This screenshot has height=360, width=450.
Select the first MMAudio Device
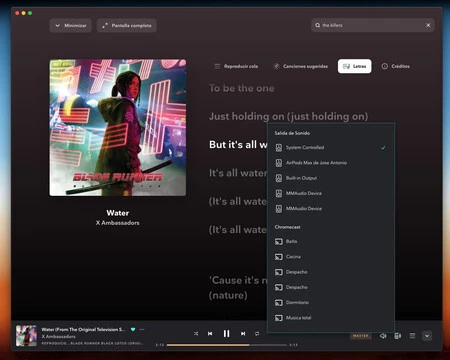click(x=331, y=193)
